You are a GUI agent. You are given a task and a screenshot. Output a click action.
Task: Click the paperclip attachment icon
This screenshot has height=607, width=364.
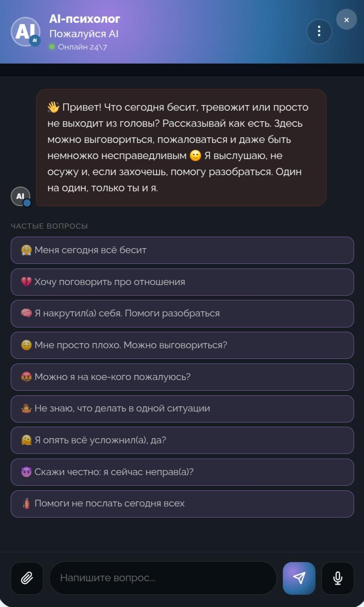pyautogui.click(x=27, y=578)
